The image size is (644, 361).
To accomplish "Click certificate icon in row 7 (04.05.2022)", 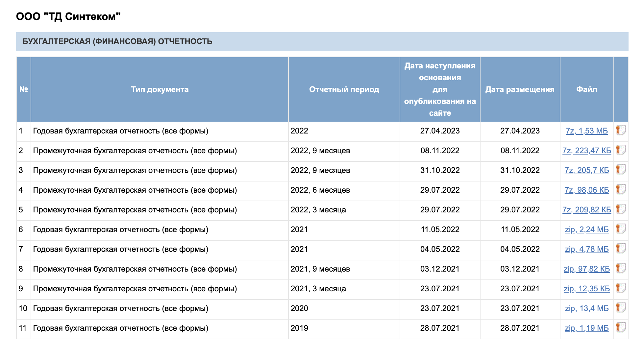I will point(621,249).
